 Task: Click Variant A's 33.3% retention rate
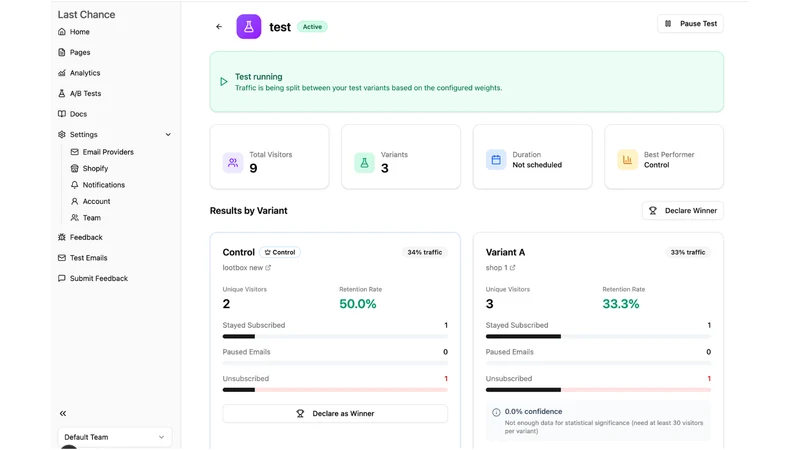[x=621, y=304]
